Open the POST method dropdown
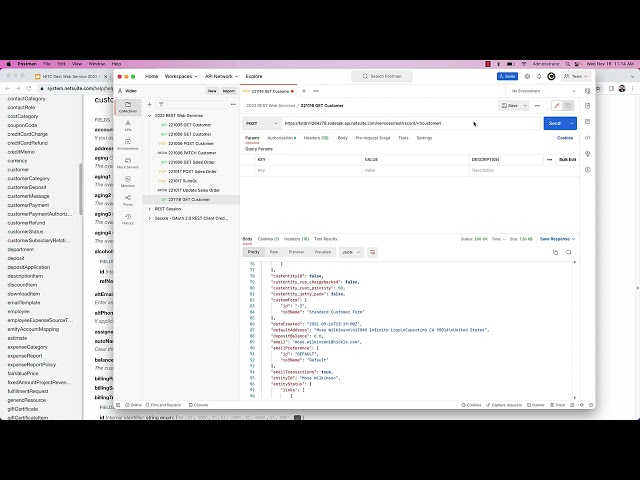 (x=262, y=123)
